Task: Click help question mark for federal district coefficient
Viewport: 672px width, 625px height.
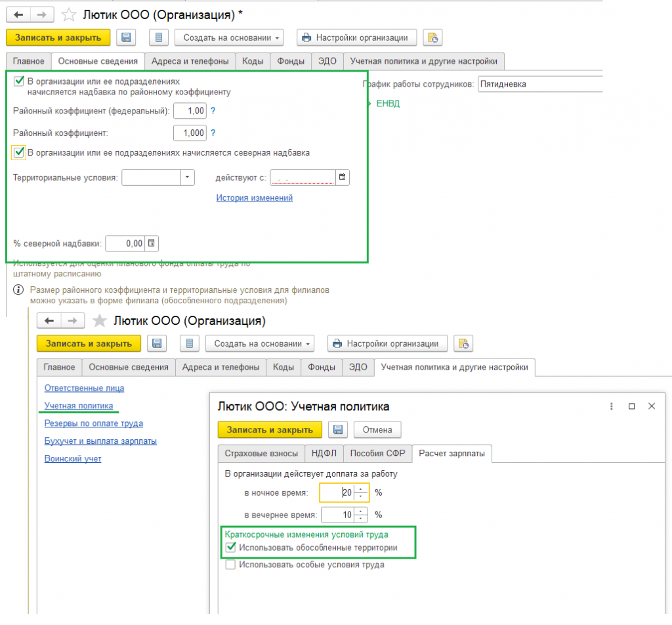Action: 213,110
